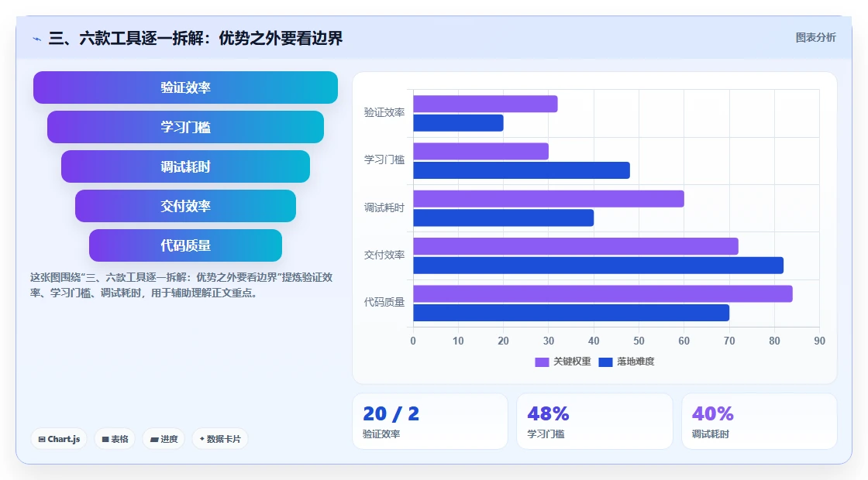Select the 调试耗时 funnel bar
This screenshot has width=868, height=480.
pos(185,166)
